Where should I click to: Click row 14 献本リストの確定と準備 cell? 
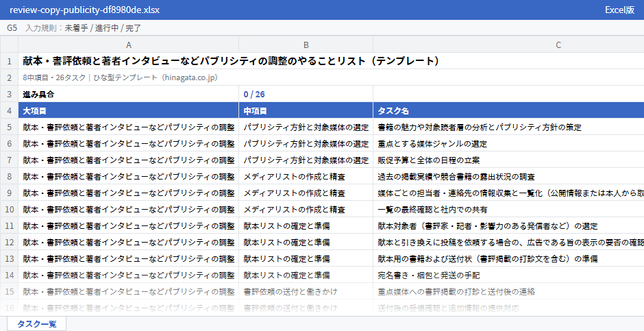pos(306,275)
